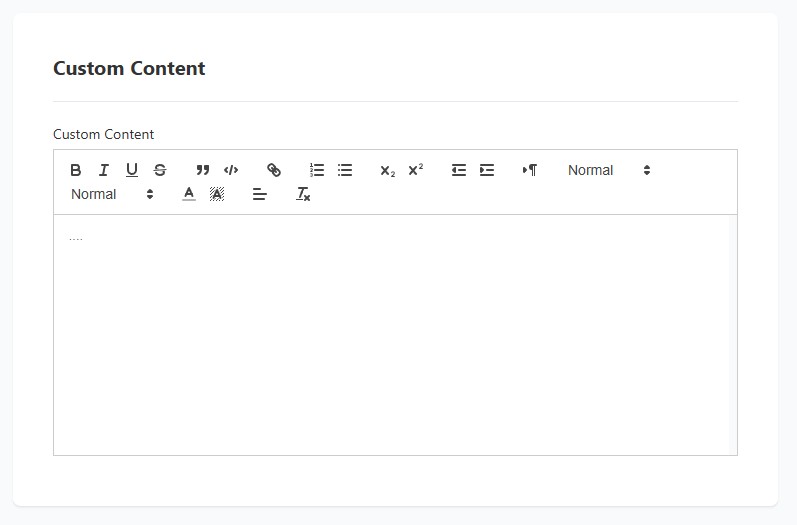Toggle underline formatting

132,170
